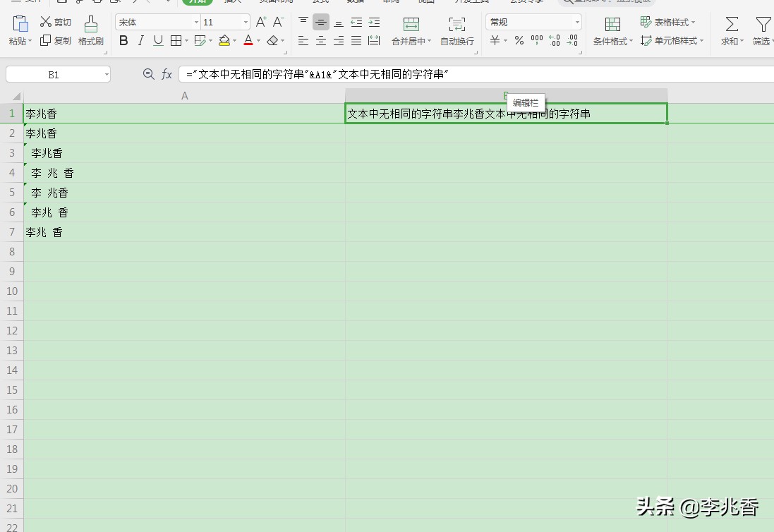Expand the Conditional Formatting (条件格式) dropdown arrow

click(631, 41)
